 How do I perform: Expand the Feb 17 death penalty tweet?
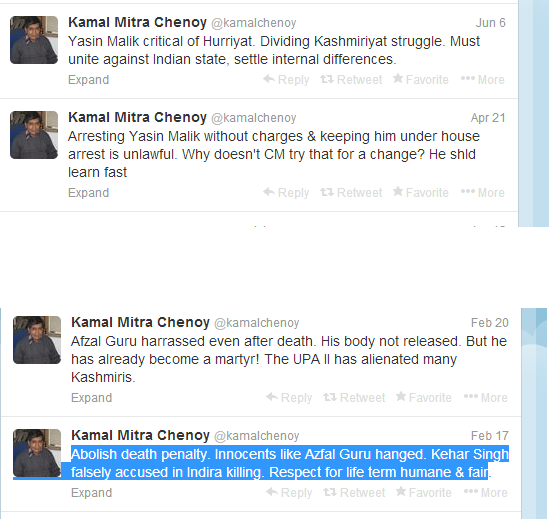91,493
